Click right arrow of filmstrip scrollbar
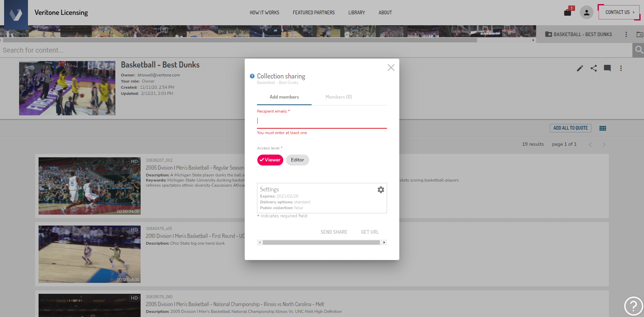 tap(533, 40)
